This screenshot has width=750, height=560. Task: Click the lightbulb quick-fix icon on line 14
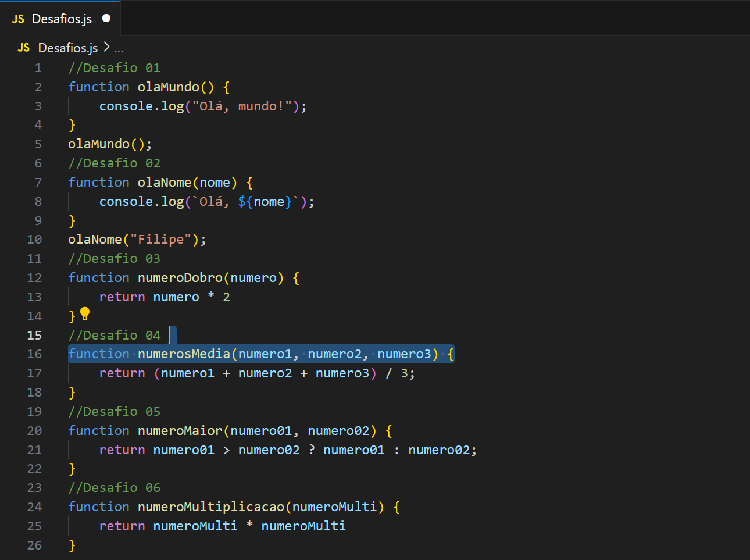pyautogui.click(x=85, y=314)
